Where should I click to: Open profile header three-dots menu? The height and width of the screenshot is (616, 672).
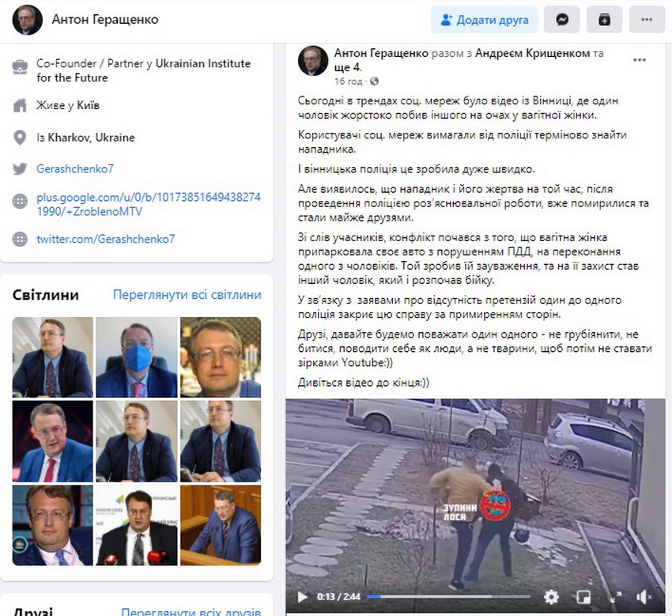click(x=647, y=20)
